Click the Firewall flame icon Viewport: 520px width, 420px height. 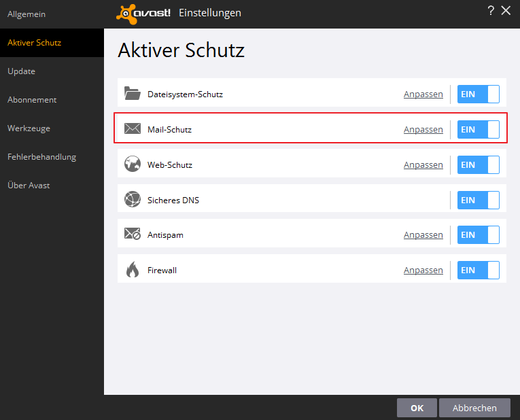coord(133,269)
